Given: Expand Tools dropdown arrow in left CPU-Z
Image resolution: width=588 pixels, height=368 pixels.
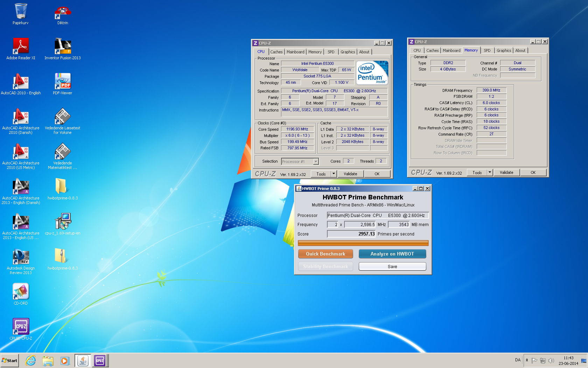Looking at the screenshot, I should [x=334, y=174].
